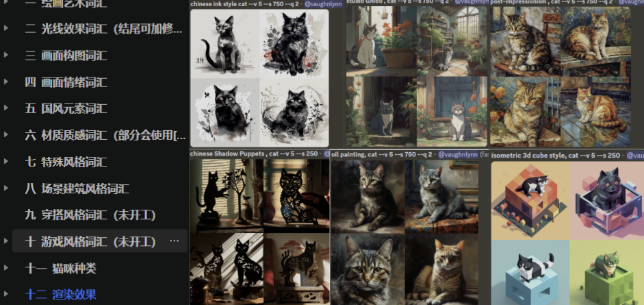Expand the 七 特殊风格词汇 section arrow
The image size is (644, 305).
tap(5, 162)
